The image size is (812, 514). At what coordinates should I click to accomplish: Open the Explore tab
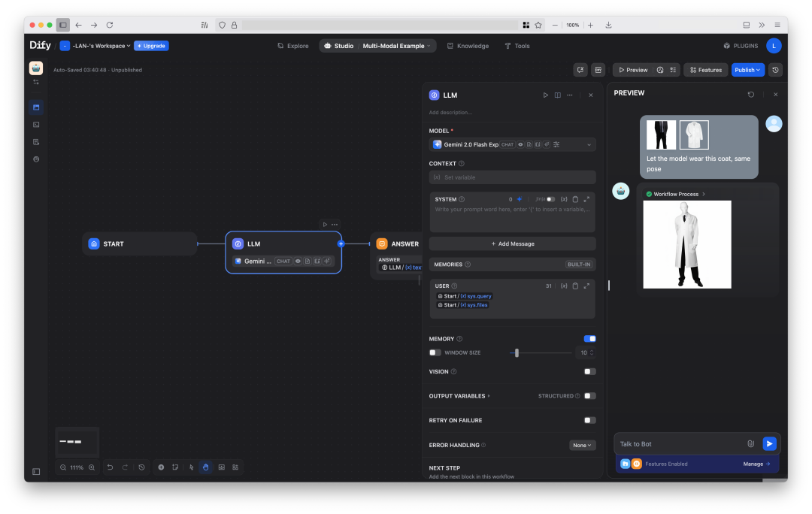pos(293,46)
